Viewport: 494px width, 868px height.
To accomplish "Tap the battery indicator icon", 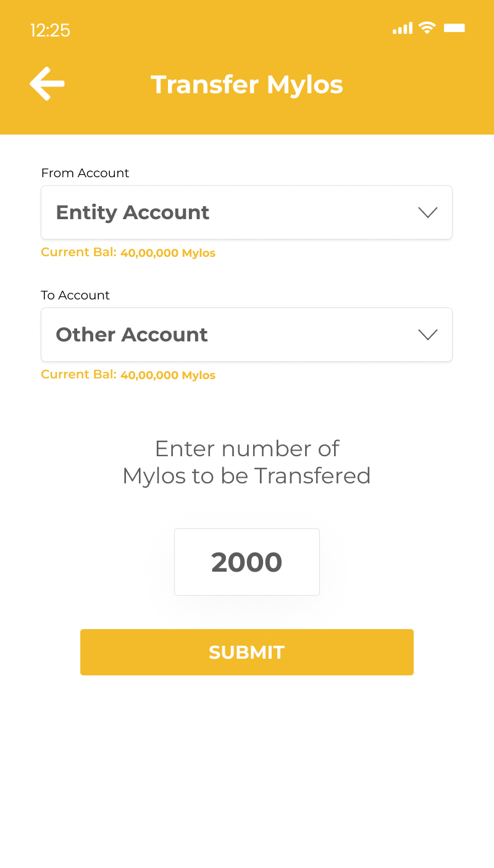I will (454, 28).
